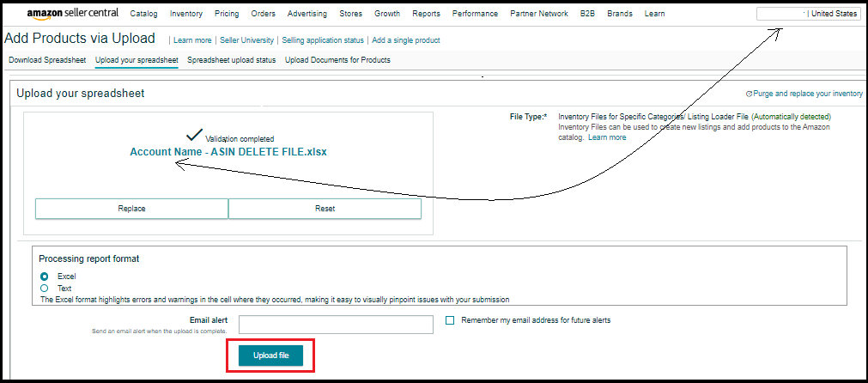Go to Spreadsheet upload status tab

coord(231,60)
